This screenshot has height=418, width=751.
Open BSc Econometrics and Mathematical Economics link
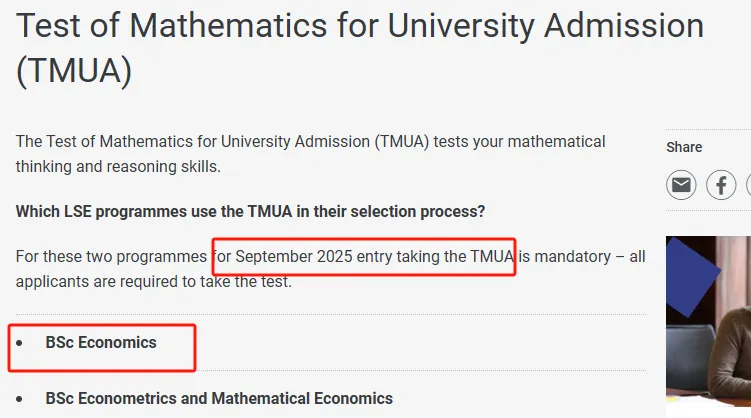click(x=219, y=398)
